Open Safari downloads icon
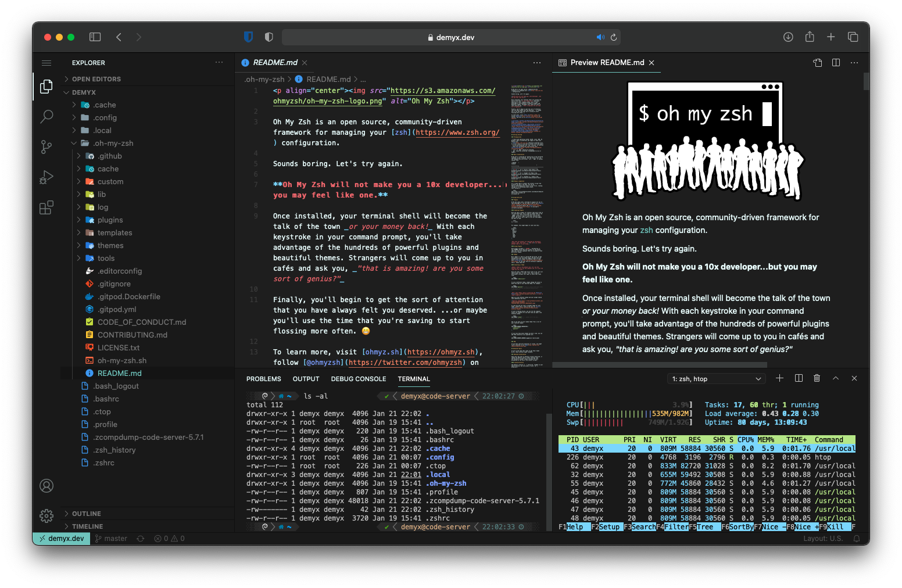902x588 pixels. point(788,37)
